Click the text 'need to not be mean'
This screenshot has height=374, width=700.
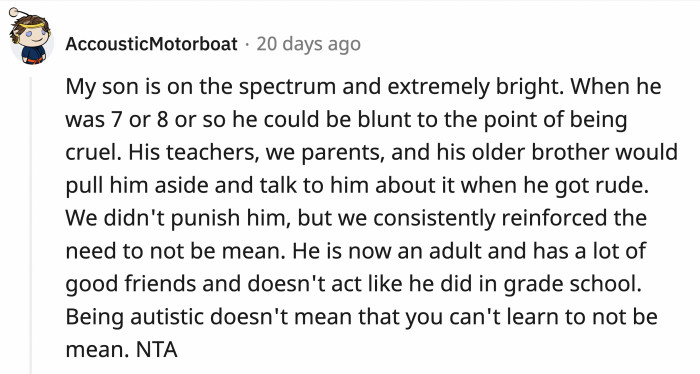coord(175,251)
